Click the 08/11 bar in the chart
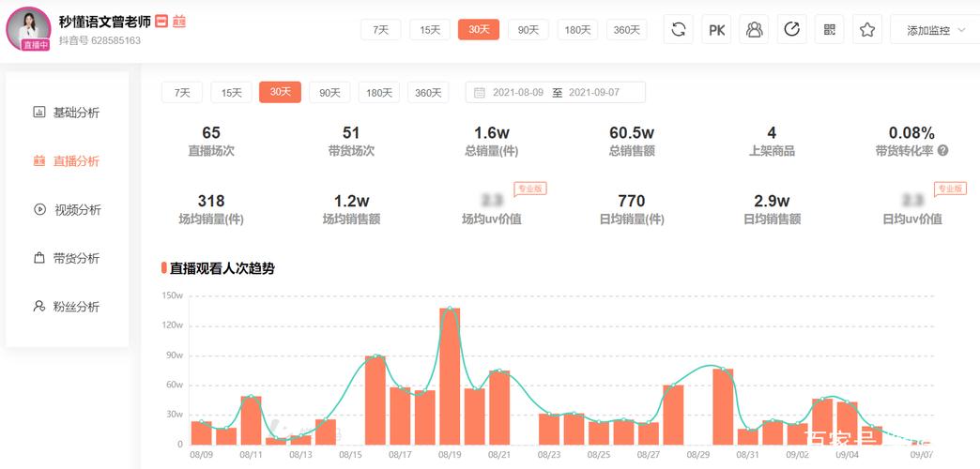This screenshot has height=469, width=980. (x=251, y=420)
